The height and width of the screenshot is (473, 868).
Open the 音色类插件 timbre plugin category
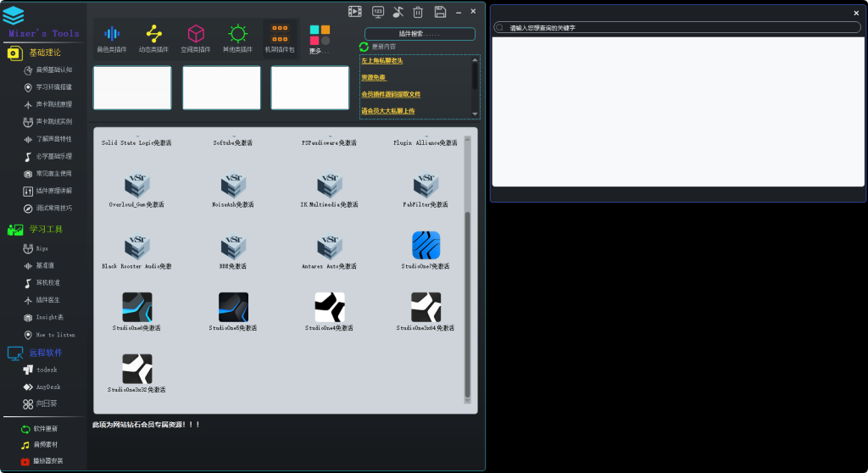[112, 39]
